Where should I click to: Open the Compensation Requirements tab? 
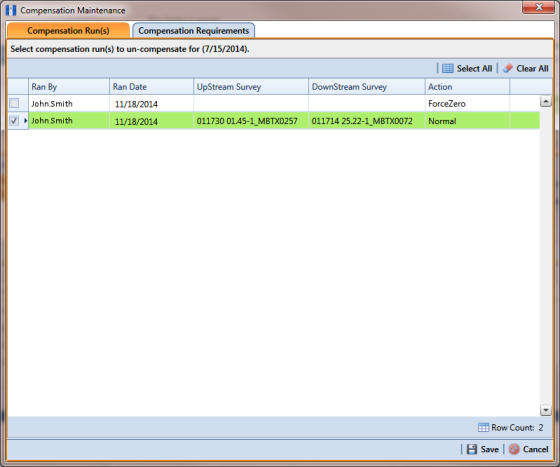click(194, 30)
